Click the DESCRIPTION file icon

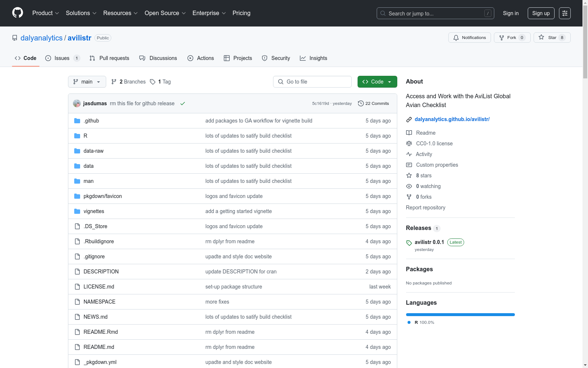[77, 272]
